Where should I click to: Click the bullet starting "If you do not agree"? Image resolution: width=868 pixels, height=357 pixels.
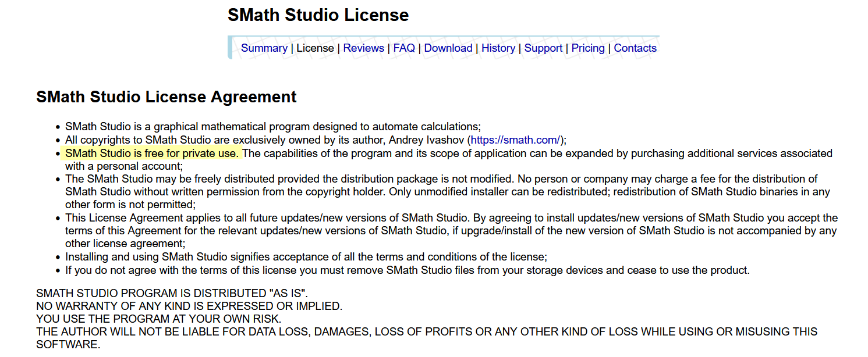pos(407,270)
